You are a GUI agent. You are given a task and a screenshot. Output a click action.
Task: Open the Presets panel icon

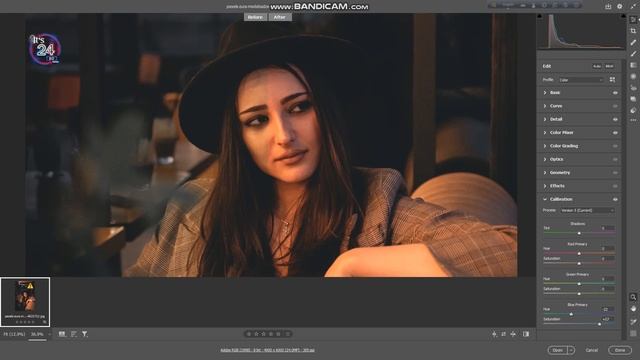pos(633,110)
